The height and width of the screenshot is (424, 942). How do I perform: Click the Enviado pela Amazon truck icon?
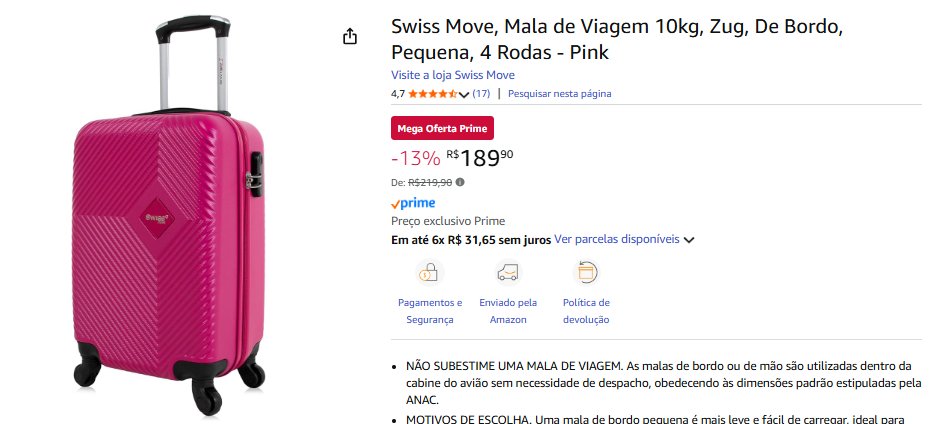tap(508, 272)
